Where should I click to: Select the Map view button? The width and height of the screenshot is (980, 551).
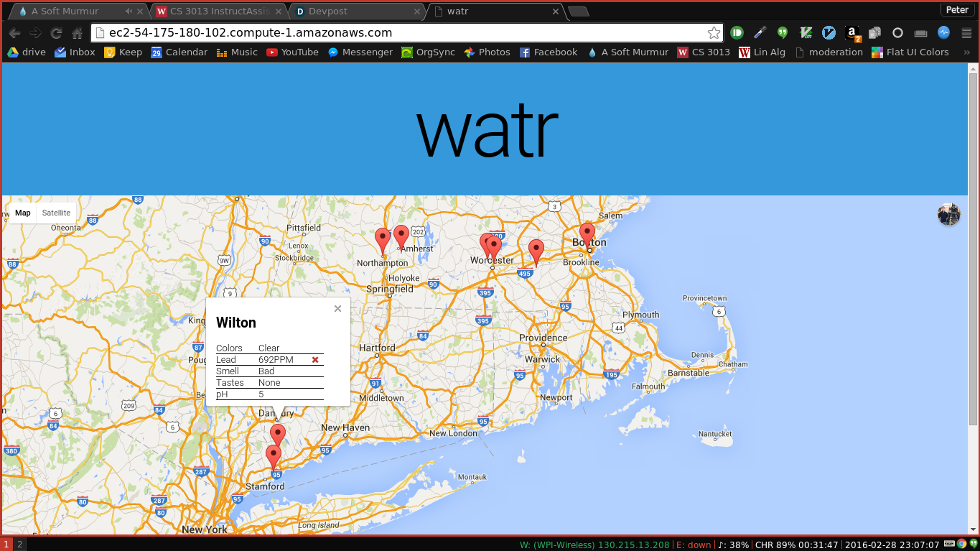[x=23, y=213]
